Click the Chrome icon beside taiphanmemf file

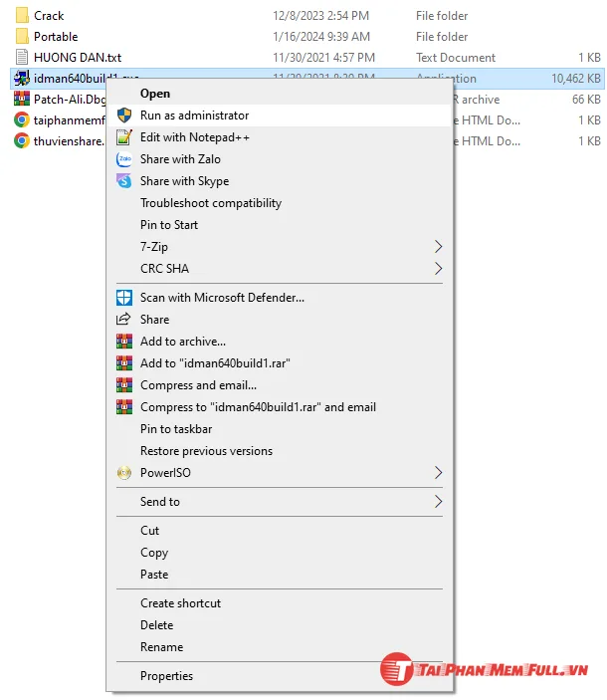tap(22, 119)
